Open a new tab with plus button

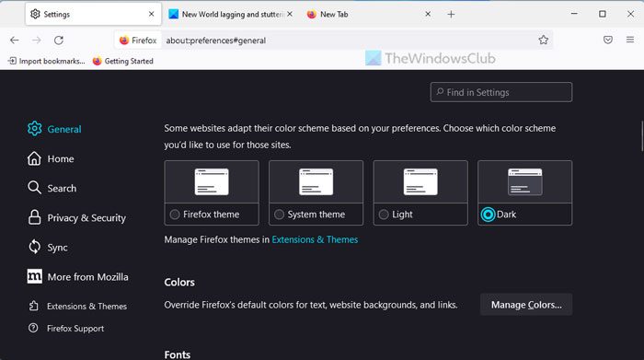pos(451,15)
